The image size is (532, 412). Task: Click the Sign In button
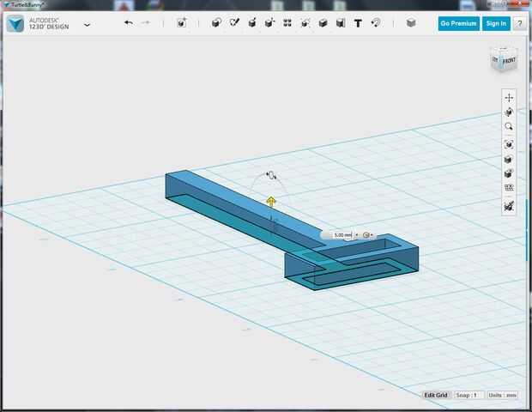pos(496,23)
